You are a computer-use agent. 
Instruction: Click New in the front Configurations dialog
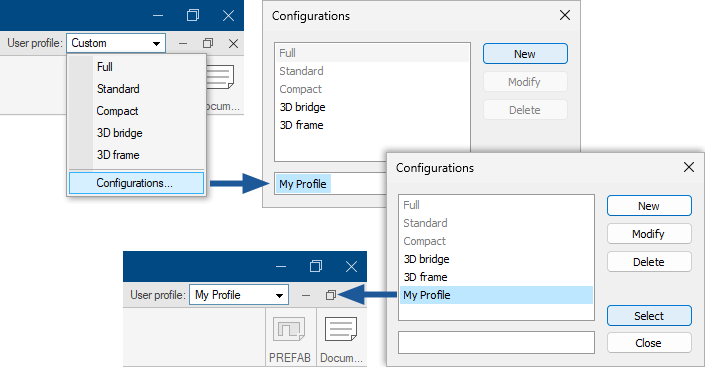pyautogui.click(x=649, y=206)
